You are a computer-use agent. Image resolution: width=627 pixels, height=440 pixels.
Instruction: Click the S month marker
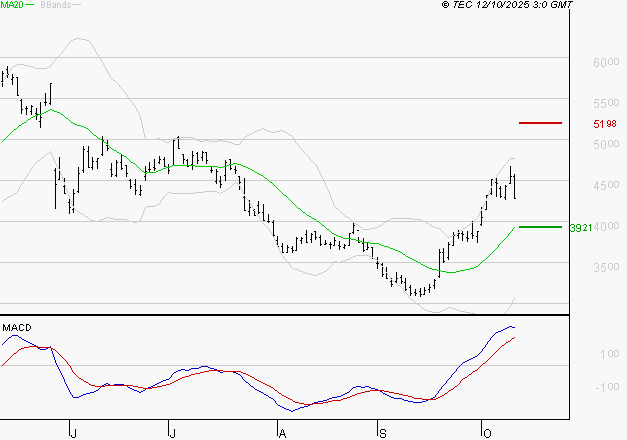[x=383, y=434]
